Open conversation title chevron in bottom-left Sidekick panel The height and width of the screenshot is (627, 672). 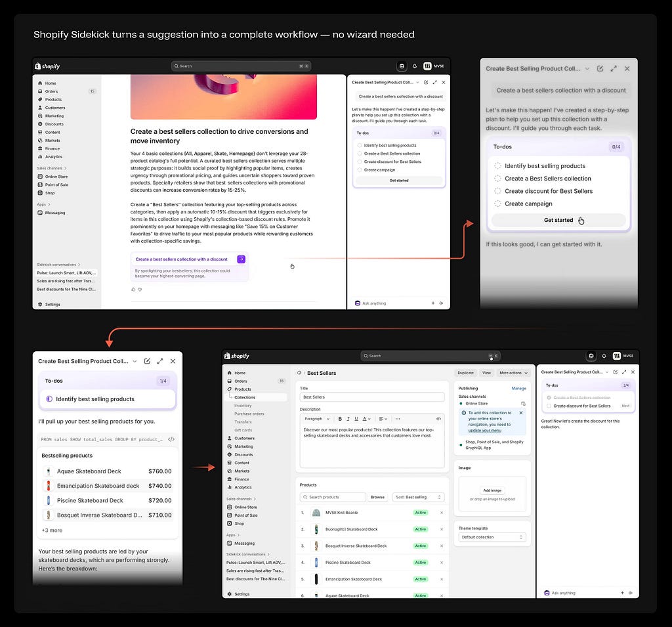(x=135, y=361)
